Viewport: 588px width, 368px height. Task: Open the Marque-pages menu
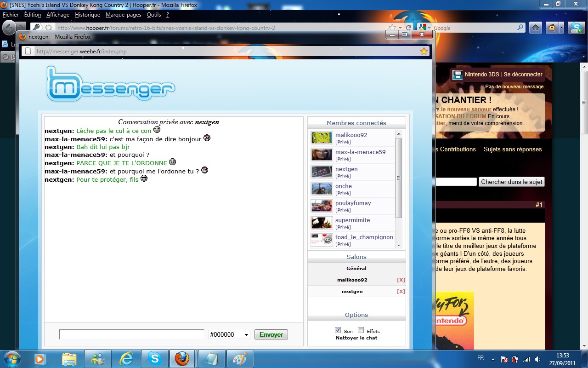pyautogui.click(x=124, y=15)
